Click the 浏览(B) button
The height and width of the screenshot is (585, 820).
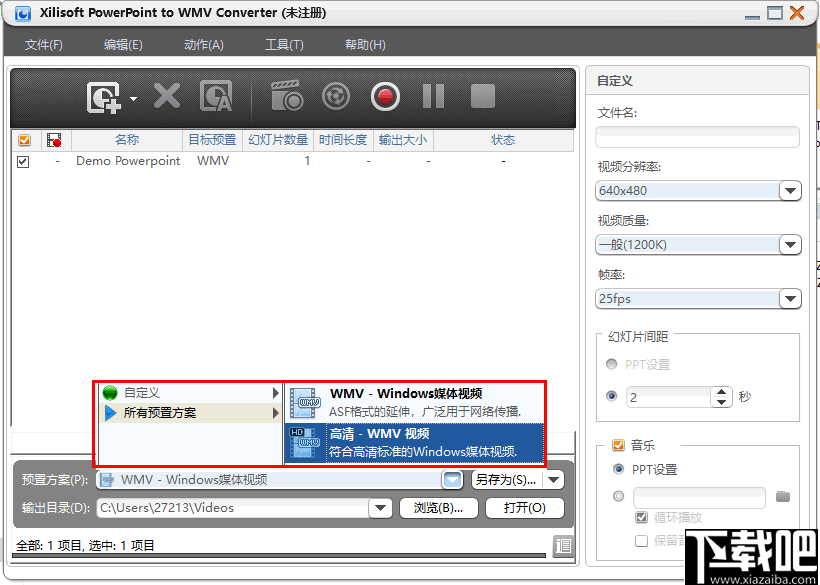(440, 509)
